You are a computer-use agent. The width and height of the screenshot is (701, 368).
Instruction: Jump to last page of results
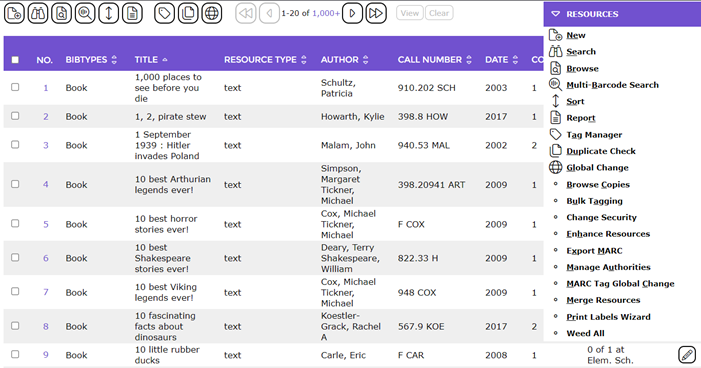click(376, 13)
